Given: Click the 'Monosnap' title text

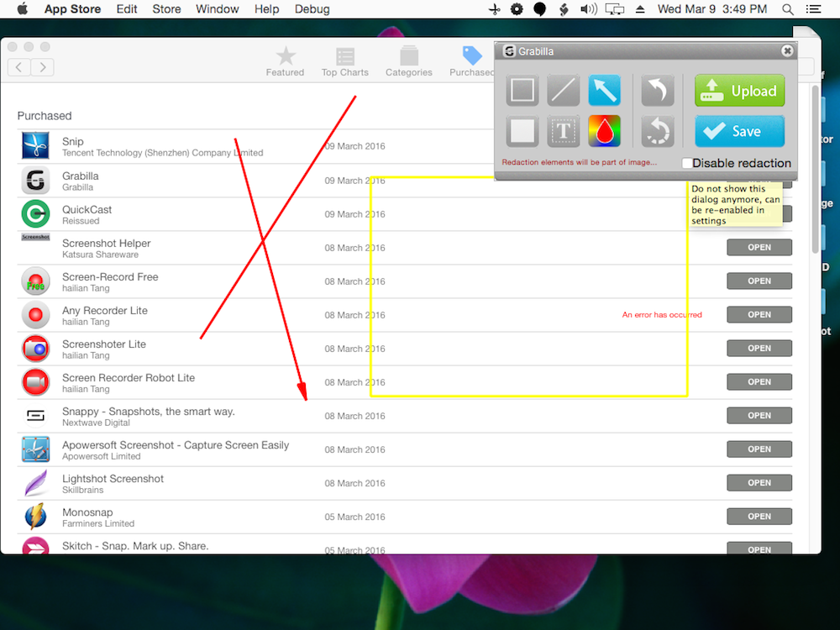Looking at the screenshot, I should [87, 512].
